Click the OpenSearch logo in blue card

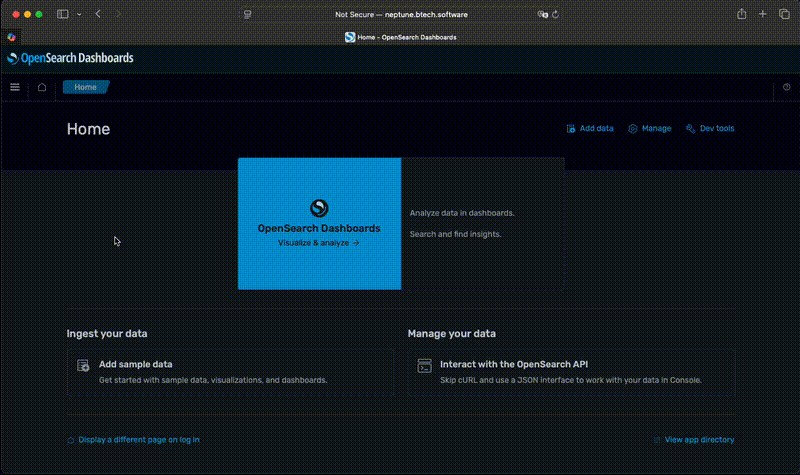point(319,208)
